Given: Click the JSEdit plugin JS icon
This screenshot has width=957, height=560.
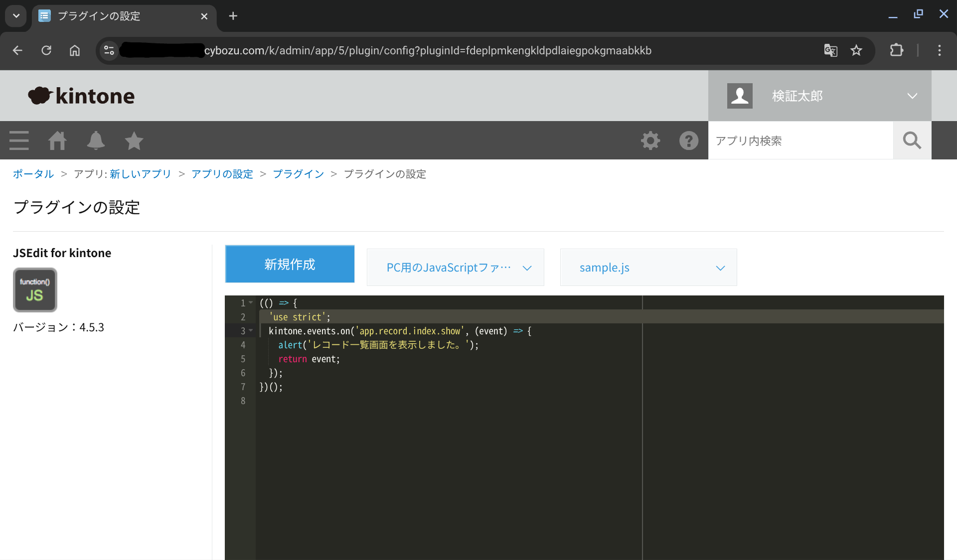Looking at the screenshot, I should (35, 289).
